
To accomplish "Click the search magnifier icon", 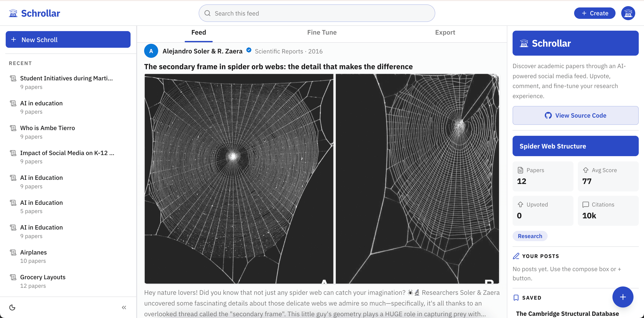I will [x=207, y=13].
